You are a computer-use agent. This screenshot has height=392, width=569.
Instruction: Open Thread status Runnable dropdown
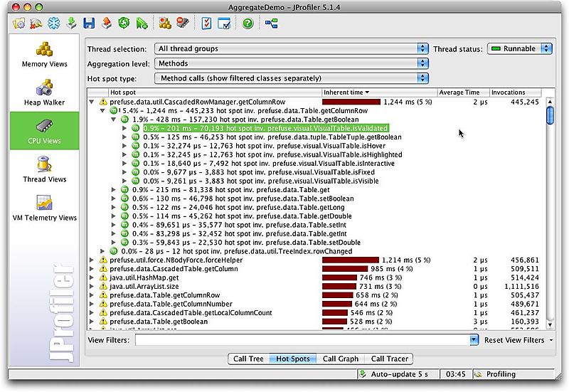pos(520,48)
